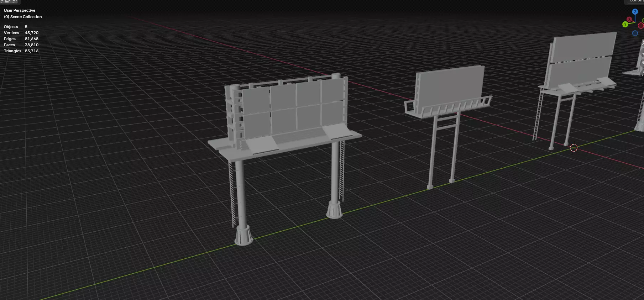
Task: Click the Objects count value '5'
Action: click(x=26, y=27)
